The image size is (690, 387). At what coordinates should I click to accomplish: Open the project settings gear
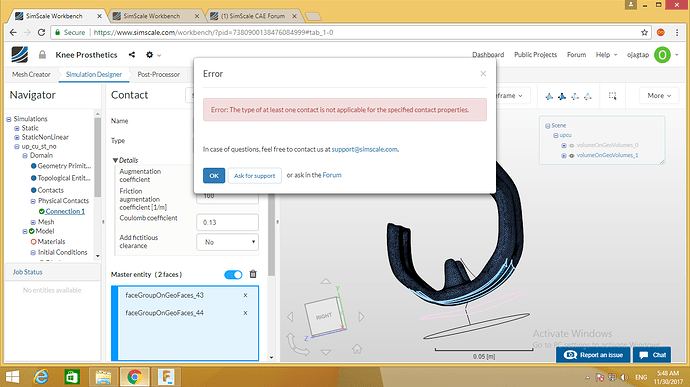[150, 55]
